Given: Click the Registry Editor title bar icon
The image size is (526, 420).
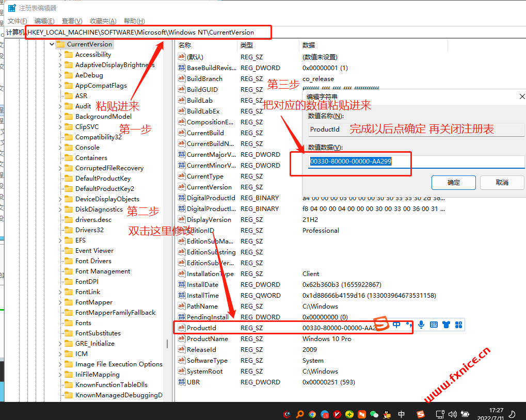Looking at the screenshot, I should tap(12, 8).
